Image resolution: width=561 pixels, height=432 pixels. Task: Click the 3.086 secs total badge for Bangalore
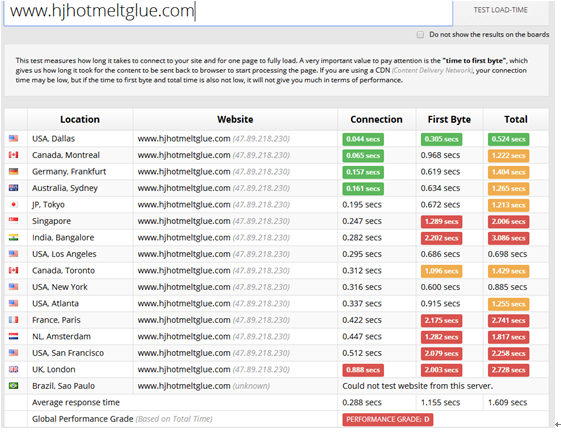point(508,238)
